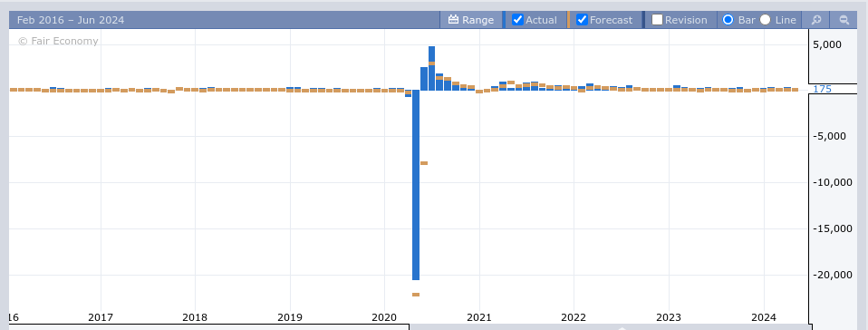Select the Bar chart radio button
This screenshot has height=330, width=868.
click(728, 20)
